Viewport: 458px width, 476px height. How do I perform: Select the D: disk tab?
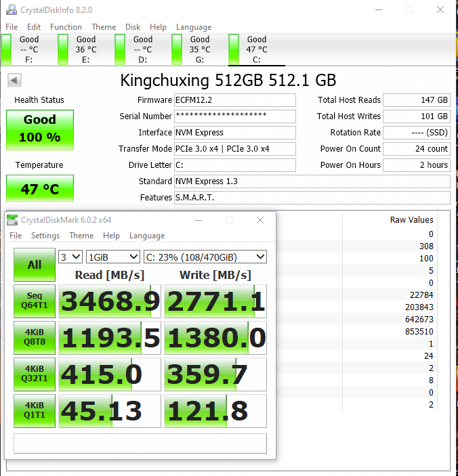click(x=142, y=49)
